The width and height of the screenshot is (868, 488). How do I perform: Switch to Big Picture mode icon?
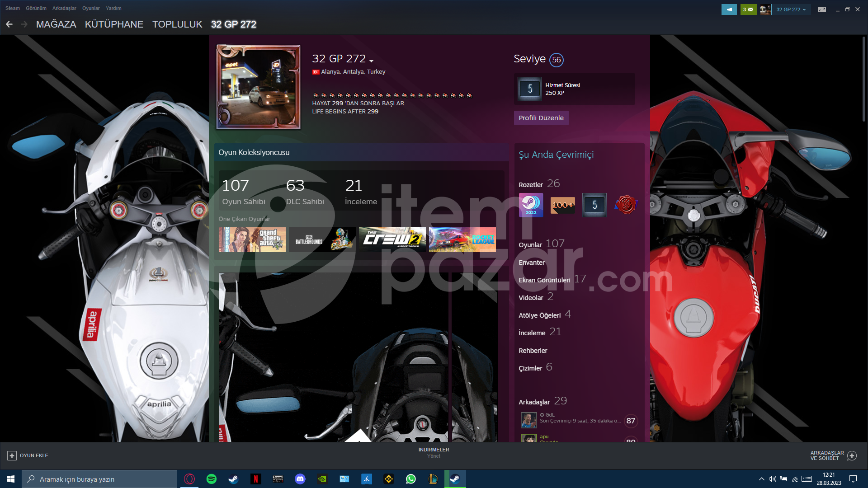pos(822,9)
